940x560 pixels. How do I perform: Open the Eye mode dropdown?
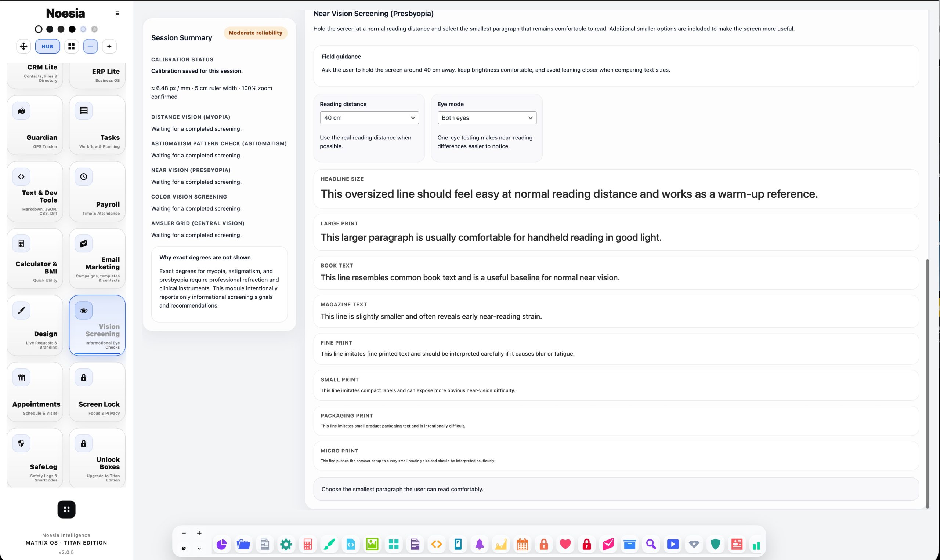[x=487, y=118]
